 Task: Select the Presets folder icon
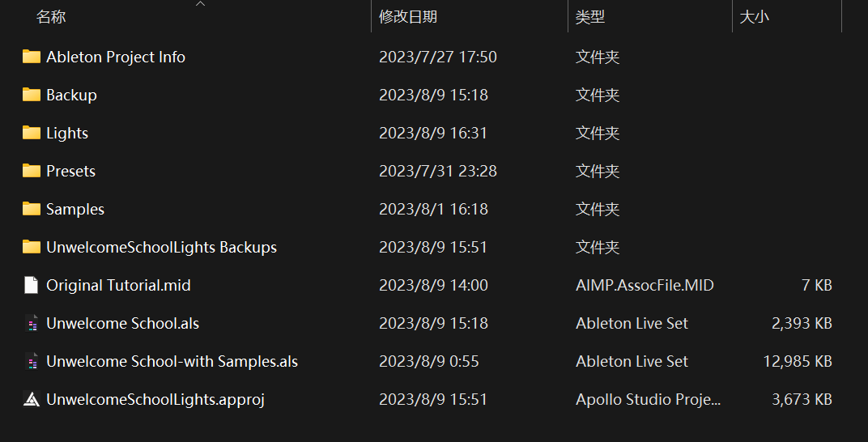pyautogui.click(x=32, y=171)
